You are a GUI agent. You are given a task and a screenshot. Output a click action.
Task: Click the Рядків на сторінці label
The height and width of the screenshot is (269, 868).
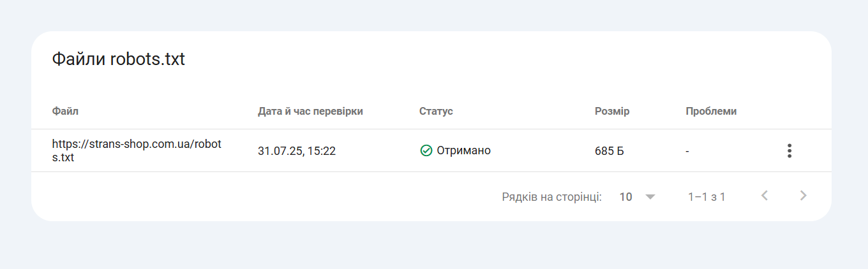tap(552, 197)
